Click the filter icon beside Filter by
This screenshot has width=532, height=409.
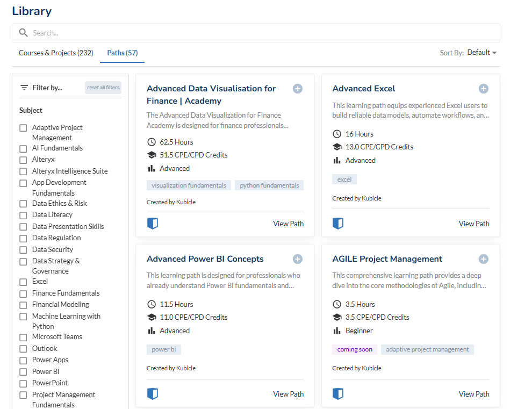point(24,88)
